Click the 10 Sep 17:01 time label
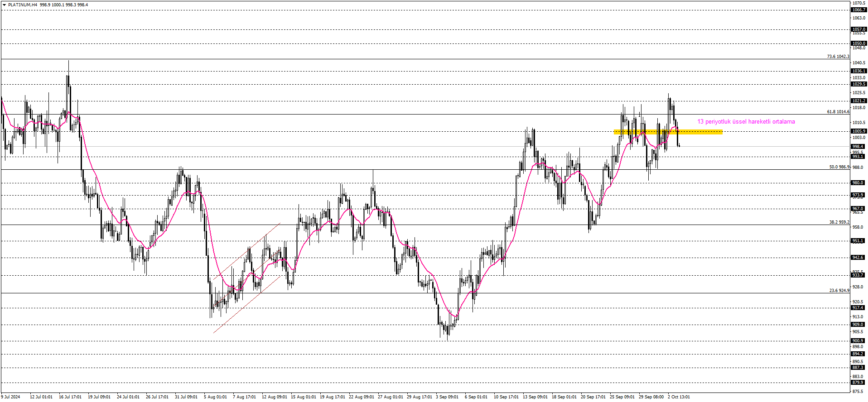868x402 pixels. pyautogui.click(x=506, y=397)
